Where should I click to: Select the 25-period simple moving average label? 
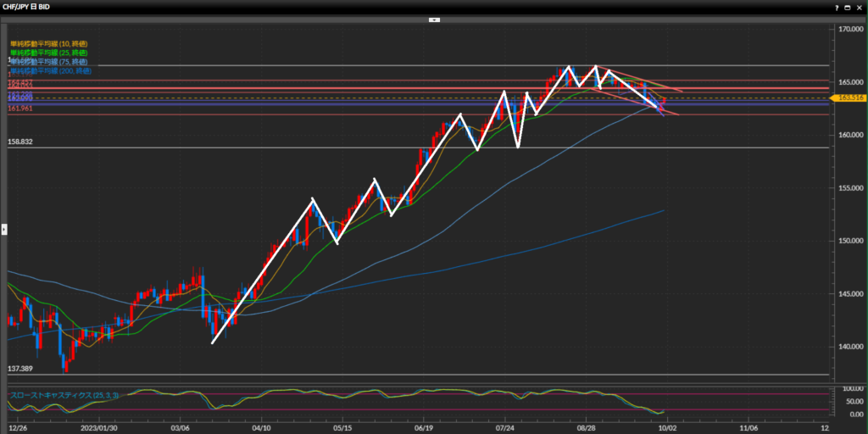(47, 53)
